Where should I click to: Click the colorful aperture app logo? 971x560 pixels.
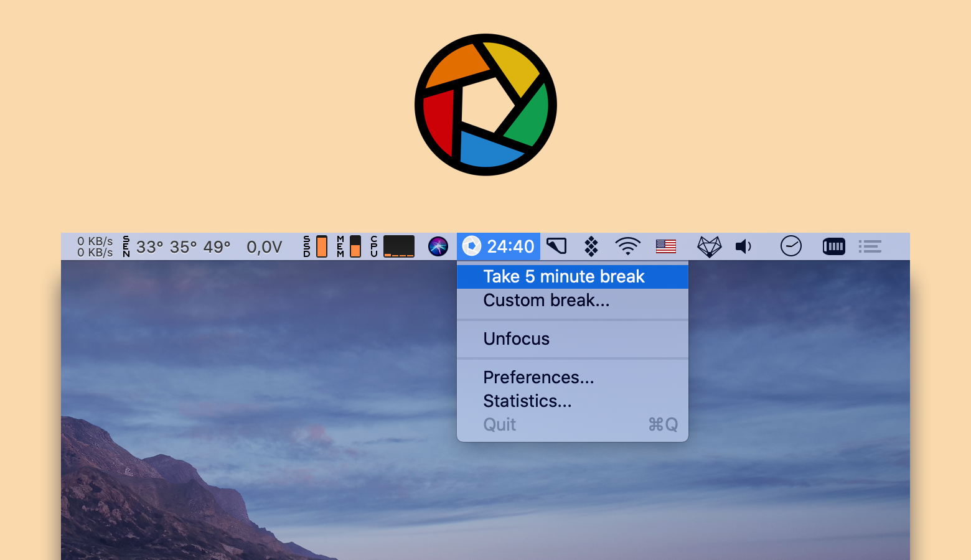[485, 105]
